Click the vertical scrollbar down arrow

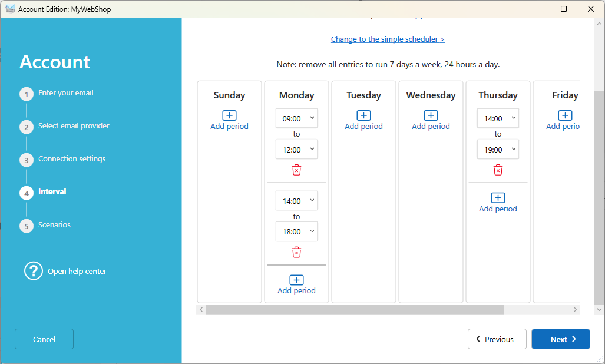click(599, 309)
